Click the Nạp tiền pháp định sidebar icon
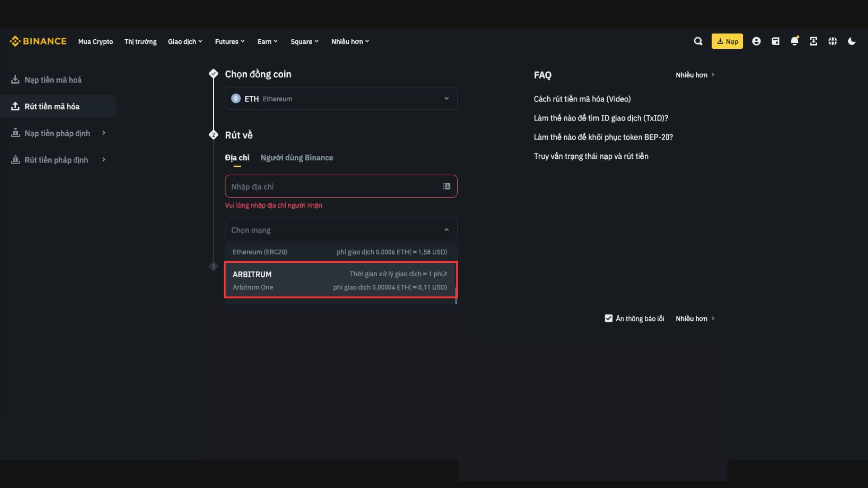The image size is (868, 488). (x=15, y=133)
